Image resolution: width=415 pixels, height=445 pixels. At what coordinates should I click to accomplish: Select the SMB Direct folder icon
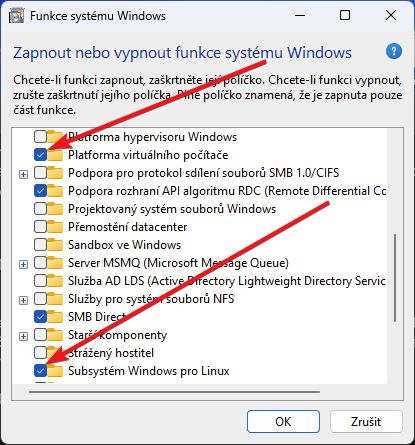click(x=55, y=317)
